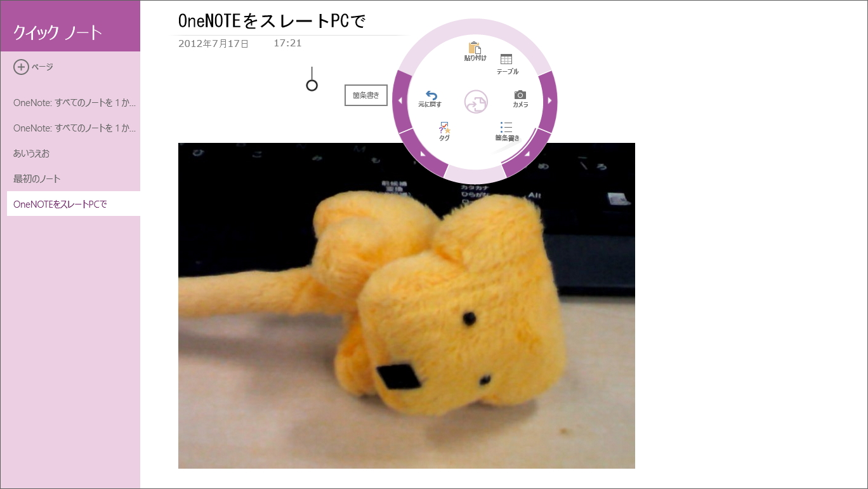Screen dimensions: 868x489
Task: Click the 箇条書き tooltip label box
Action: pos(366,95)
